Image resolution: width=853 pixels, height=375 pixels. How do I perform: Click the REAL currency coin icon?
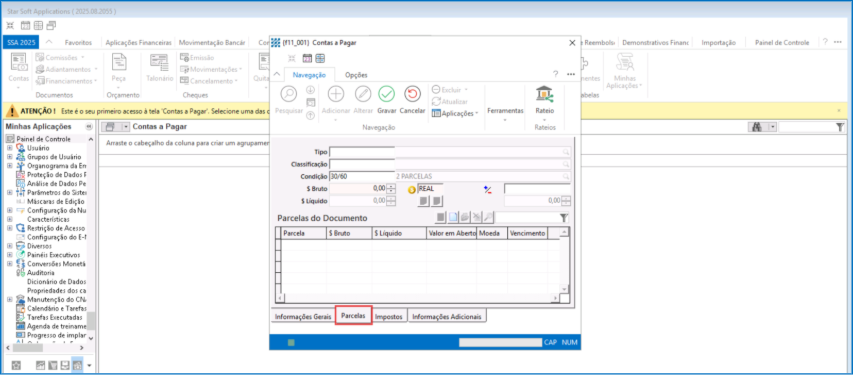[x=412, y=189]
